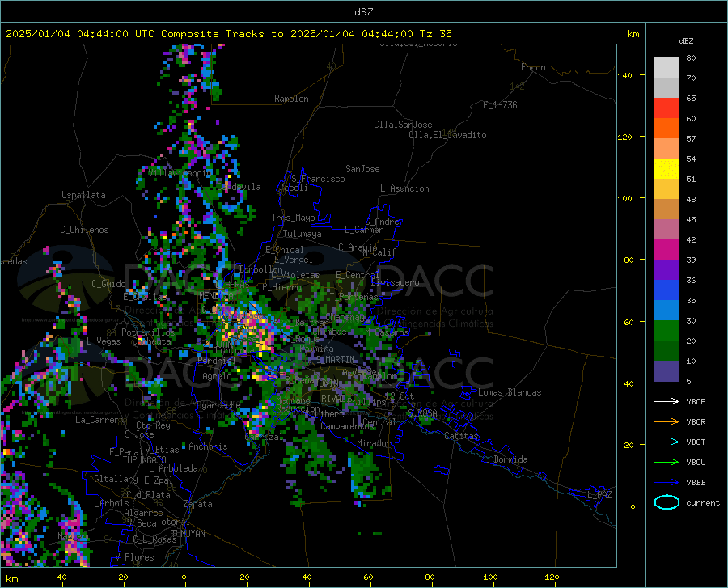Click the Mirador label
Image resolution: width=728 pixels, height=588 pixels.
(374, 443)
